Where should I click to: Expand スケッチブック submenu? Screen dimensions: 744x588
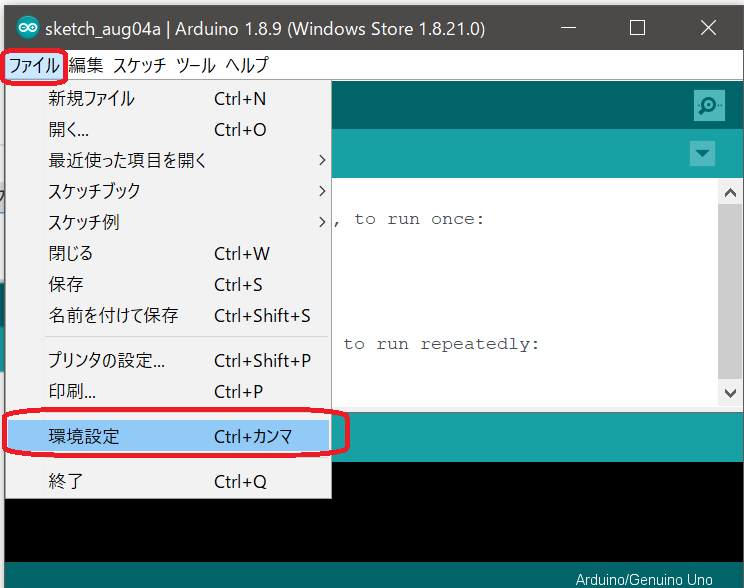pos(168,191)
